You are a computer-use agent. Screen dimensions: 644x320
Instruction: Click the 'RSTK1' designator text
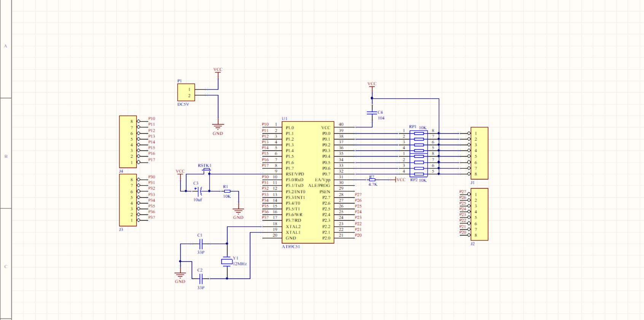tap(205, 166)
